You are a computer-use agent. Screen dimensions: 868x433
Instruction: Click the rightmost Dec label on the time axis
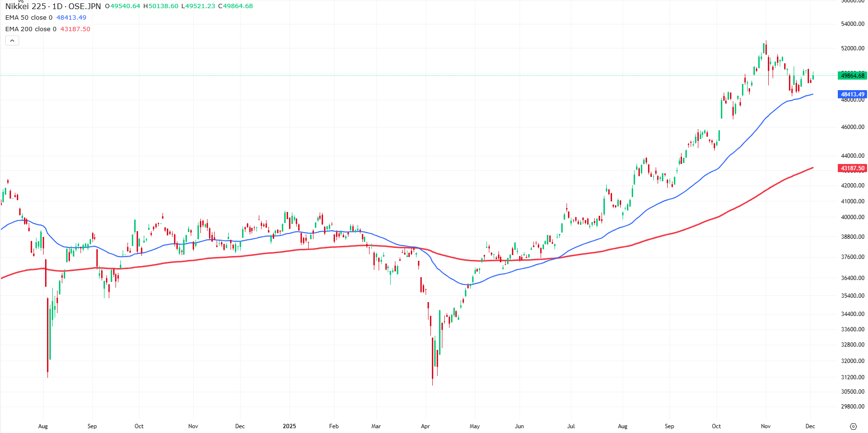click(x=810, y=426)
